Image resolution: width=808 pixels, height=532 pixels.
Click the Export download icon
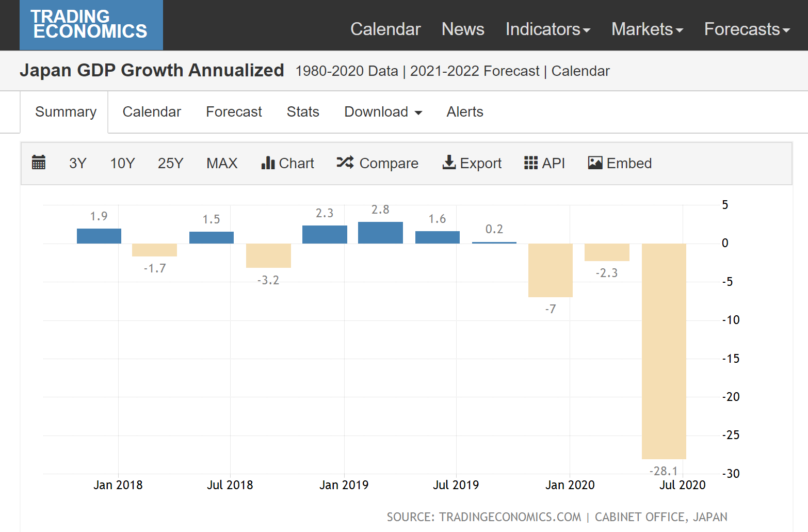click(449, 163)
